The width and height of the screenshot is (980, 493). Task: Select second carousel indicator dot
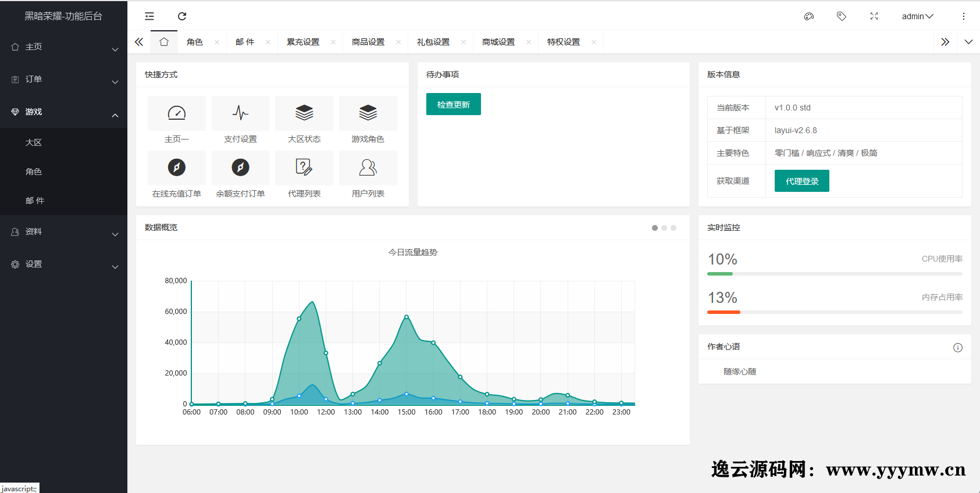664,228
